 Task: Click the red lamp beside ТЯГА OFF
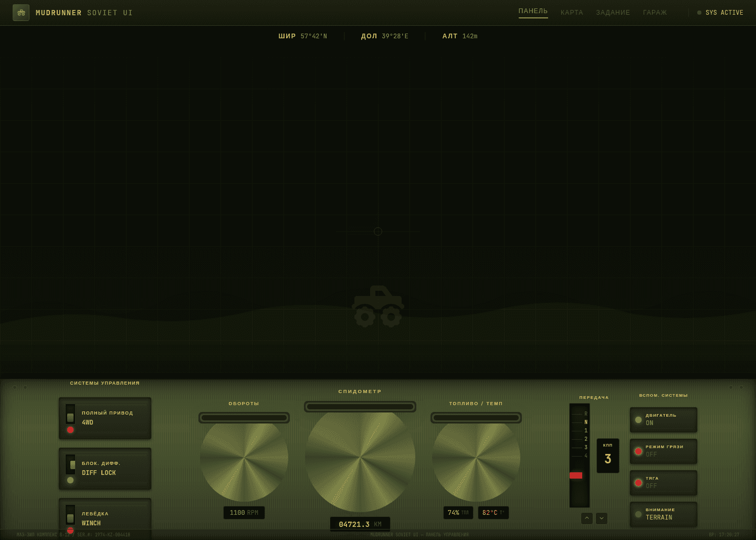coord(638,483)
